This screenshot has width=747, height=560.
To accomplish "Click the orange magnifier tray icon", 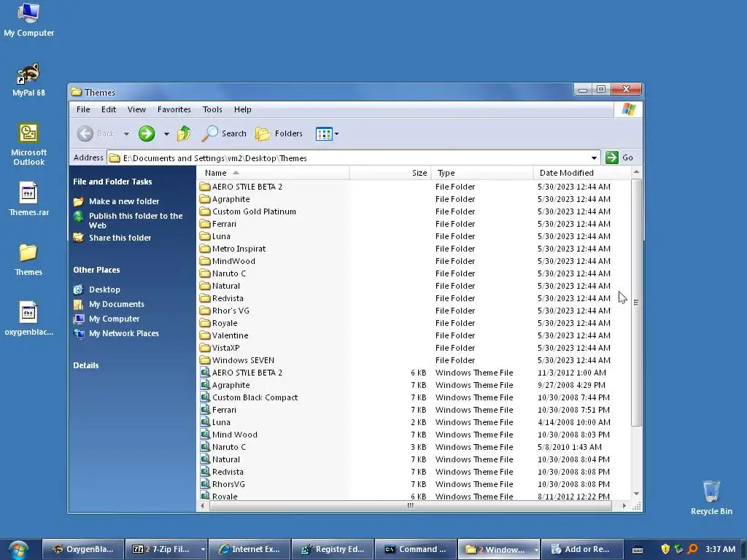I will pos(693,550).
